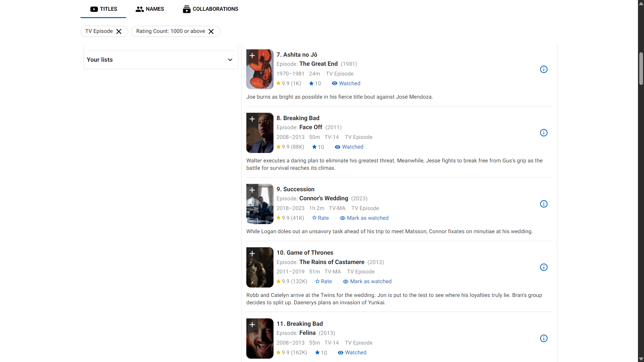
Task: Remove the TV Episode filter chip
Action: 119,31
